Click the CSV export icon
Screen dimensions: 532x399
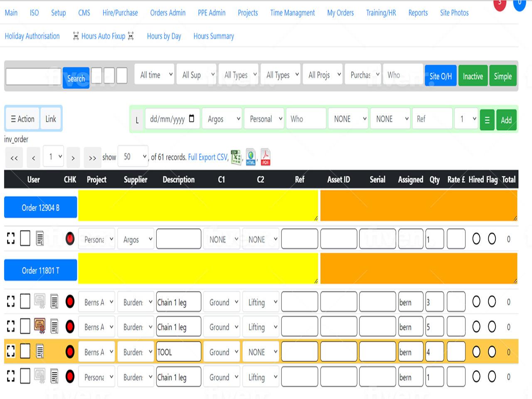(236, 158)
